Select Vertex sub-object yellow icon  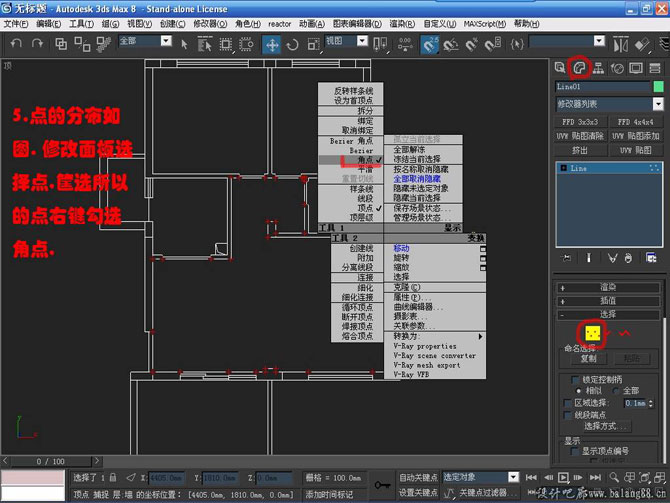tap(592, 332)
